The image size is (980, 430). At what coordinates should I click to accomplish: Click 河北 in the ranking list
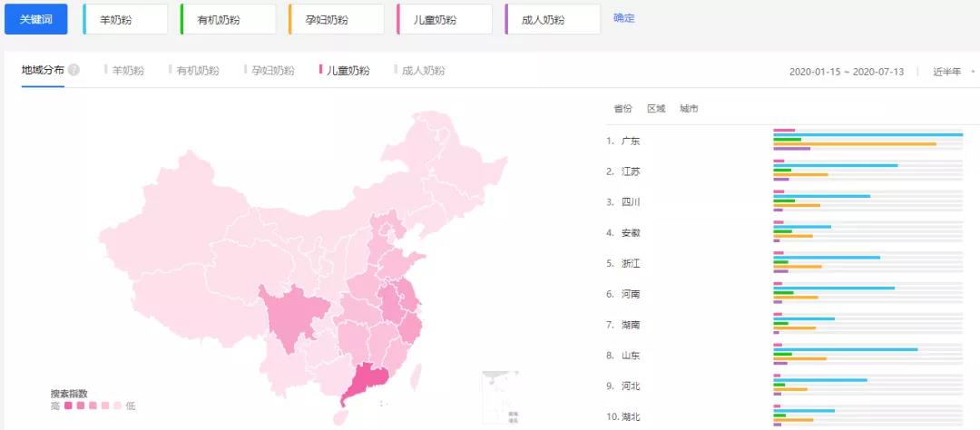click(631, 386)
